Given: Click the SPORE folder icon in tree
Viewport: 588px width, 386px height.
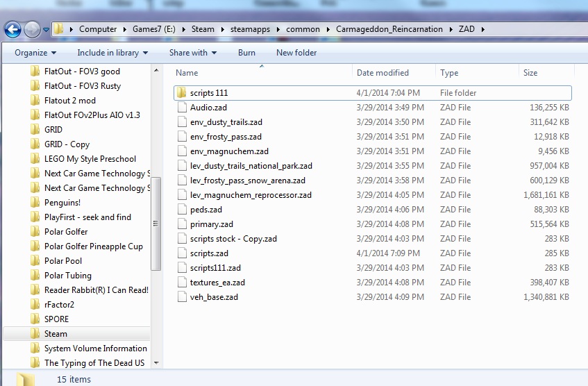Looking at the screenshot, I should pyautogui.click(x=35, y=319).
